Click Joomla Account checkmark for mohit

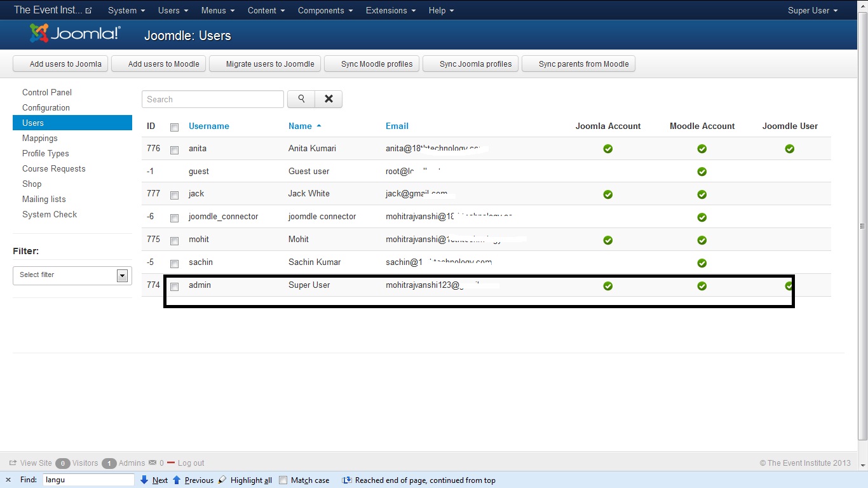coord(608,240)
